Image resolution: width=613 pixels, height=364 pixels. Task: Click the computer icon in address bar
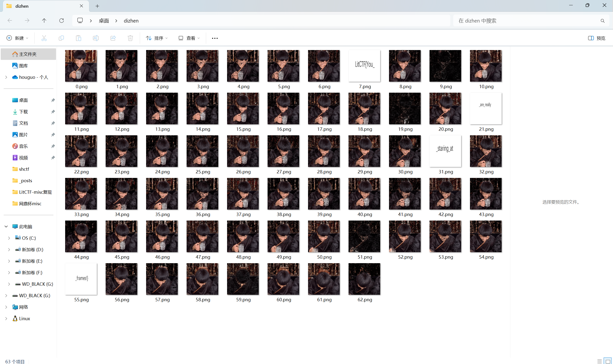tap(80, 21)
